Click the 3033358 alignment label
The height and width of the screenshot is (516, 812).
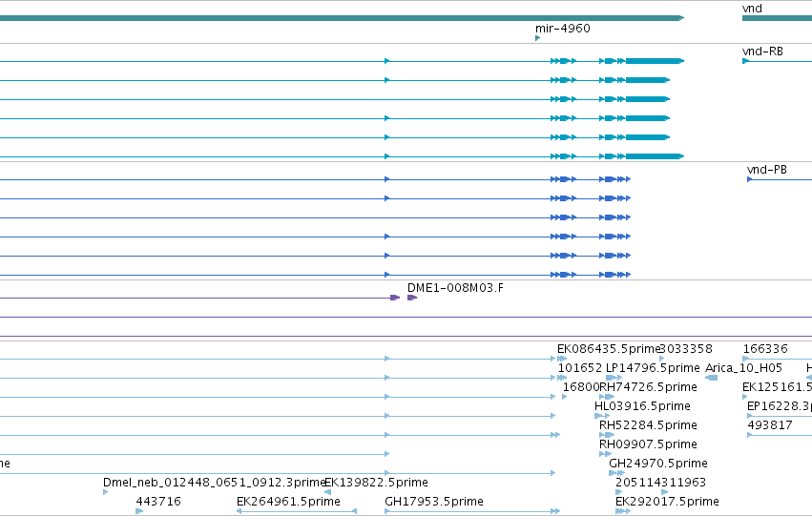pyautogui.click(x=686, y=349)
